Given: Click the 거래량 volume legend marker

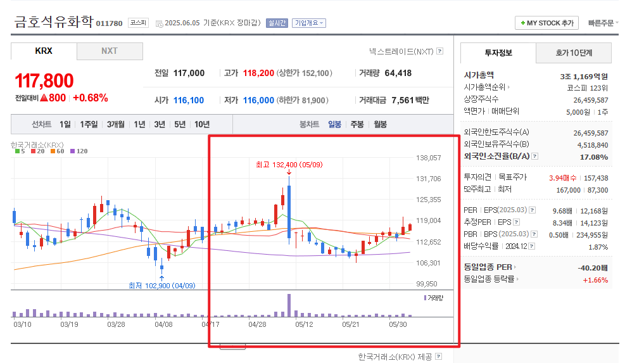Looking at the screenshot, I should point(425,298).
